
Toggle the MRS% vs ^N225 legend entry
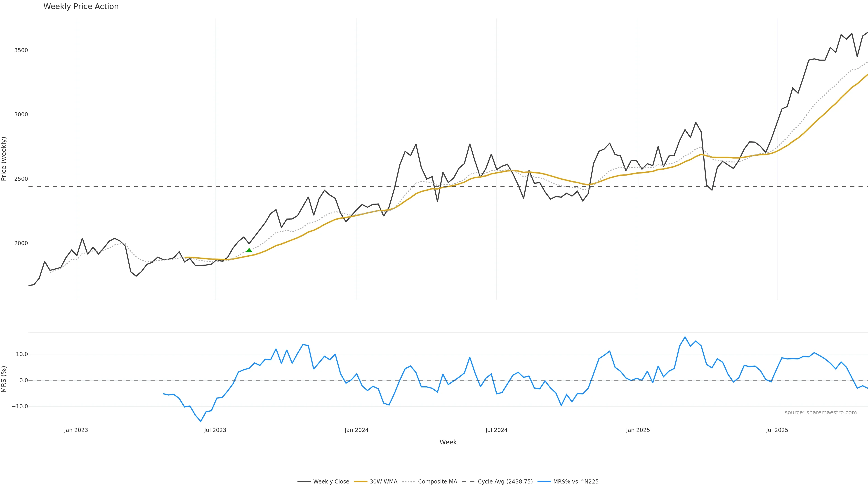pos(576,482)
